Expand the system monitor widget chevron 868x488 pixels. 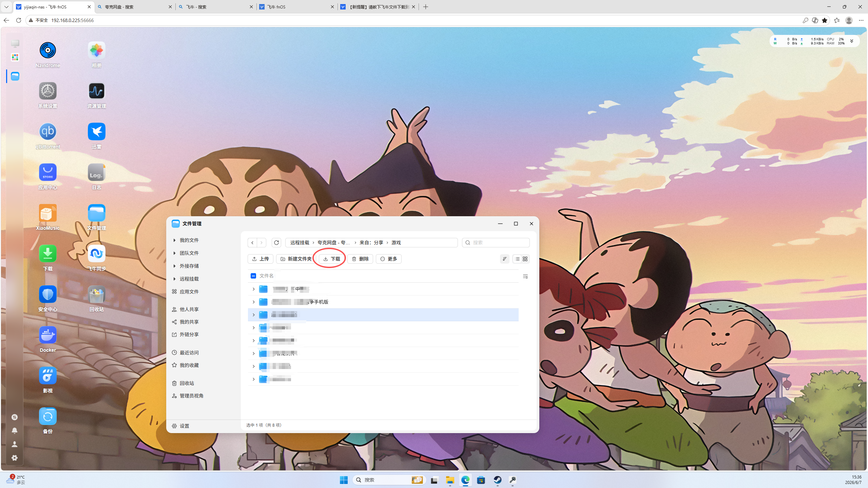852,41
